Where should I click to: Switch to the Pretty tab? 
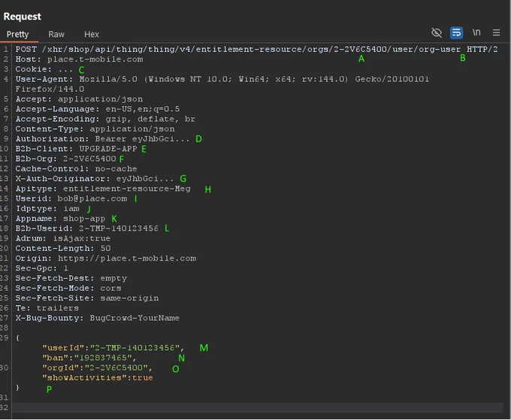coord(17,35)
